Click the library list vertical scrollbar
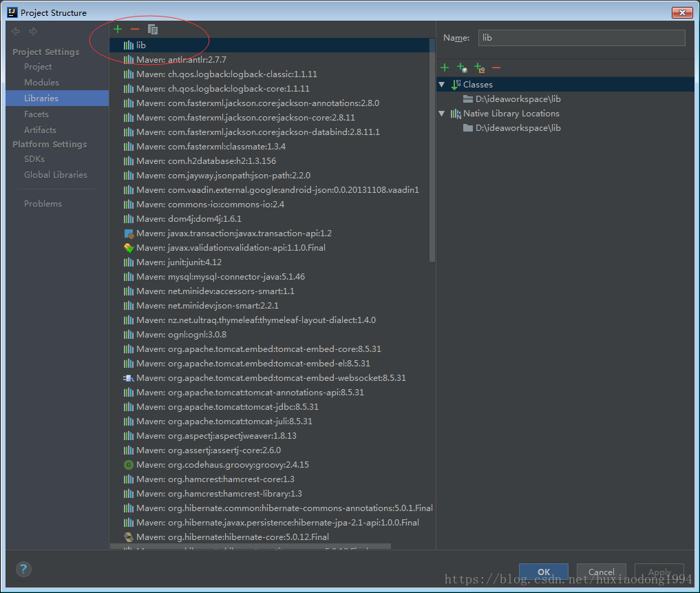This screenshot has width=700, height=593. click(432, 150)
